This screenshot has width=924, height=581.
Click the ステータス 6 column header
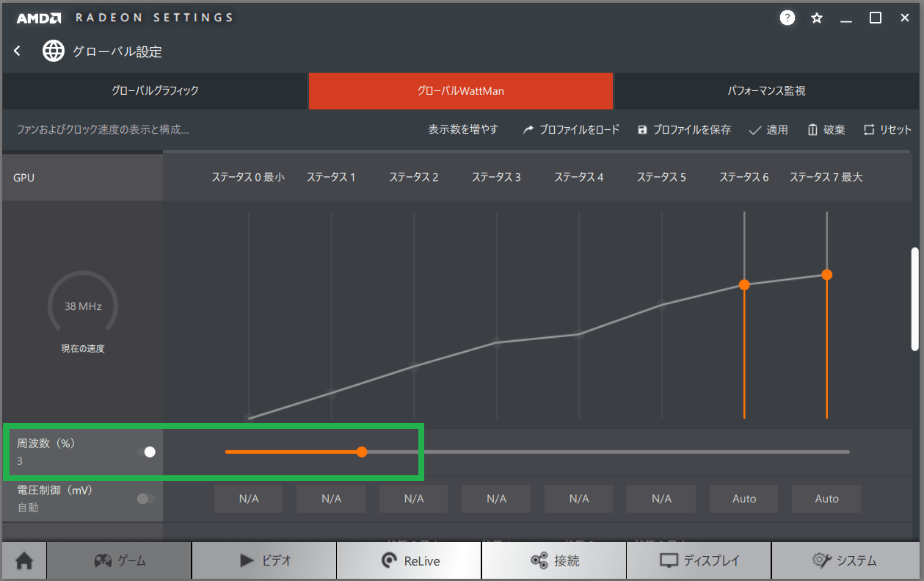click(744, 177)
